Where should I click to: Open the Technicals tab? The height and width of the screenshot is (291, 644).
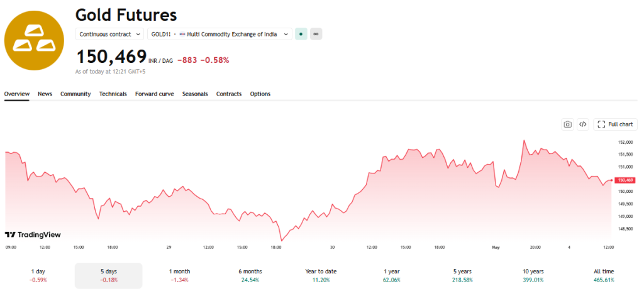113,94
